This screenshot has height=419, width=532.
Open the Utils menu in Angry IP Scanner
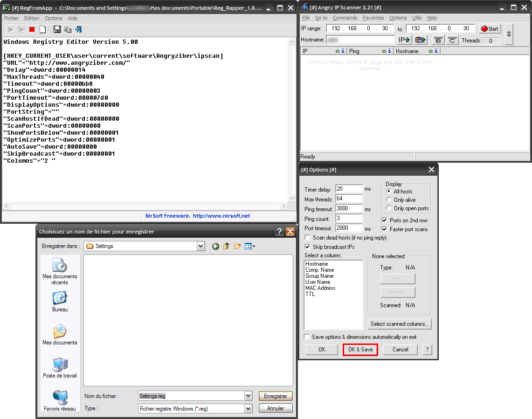click(417, 18)
